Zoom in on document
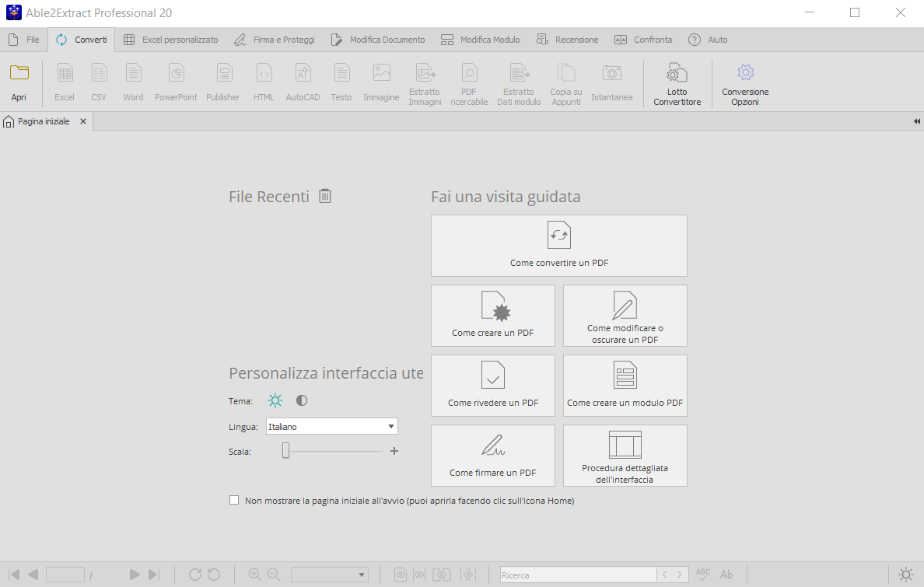 tap(254, 574)
